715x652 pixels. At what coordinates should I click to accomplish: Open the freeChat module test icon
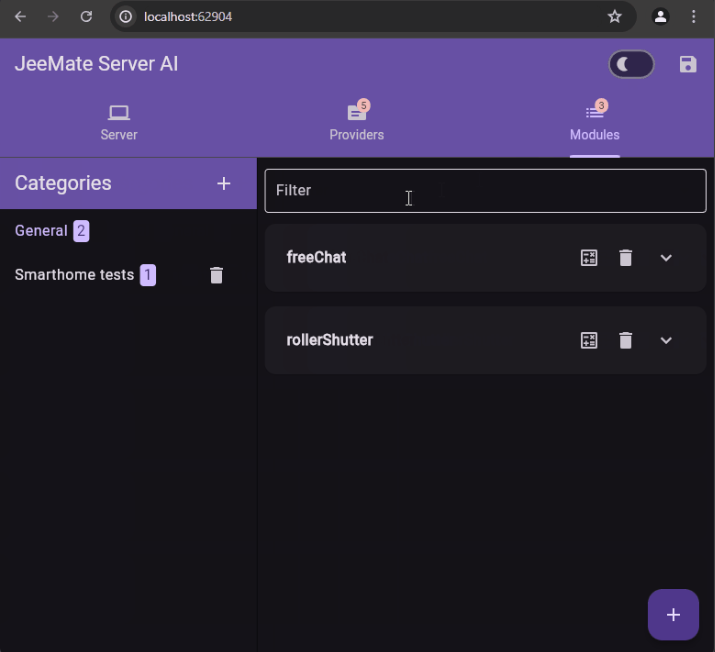tap(589, 258)
